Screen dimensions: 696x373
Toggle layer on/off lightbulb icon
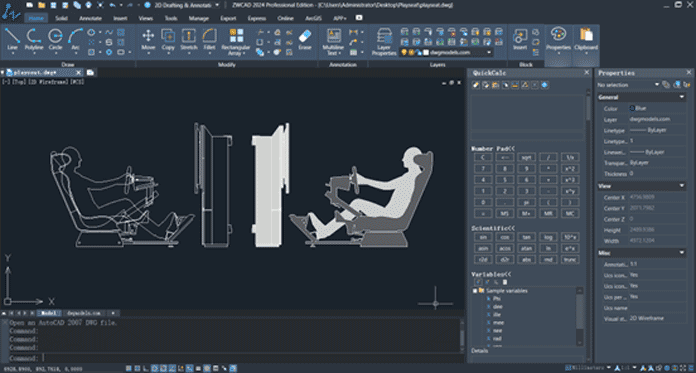click(x=404, y=52)
